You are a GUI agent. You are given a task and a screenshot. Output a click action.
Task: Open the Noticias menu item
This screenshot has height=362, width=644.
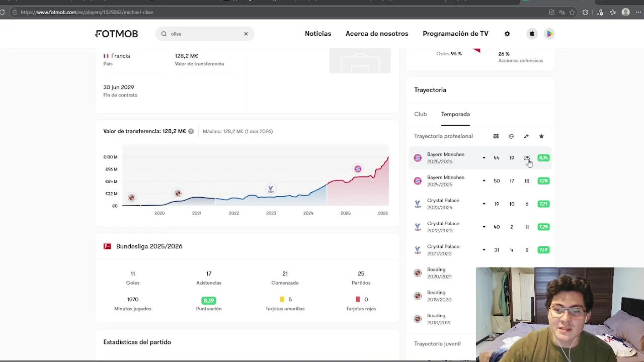(x=318, y=34)
